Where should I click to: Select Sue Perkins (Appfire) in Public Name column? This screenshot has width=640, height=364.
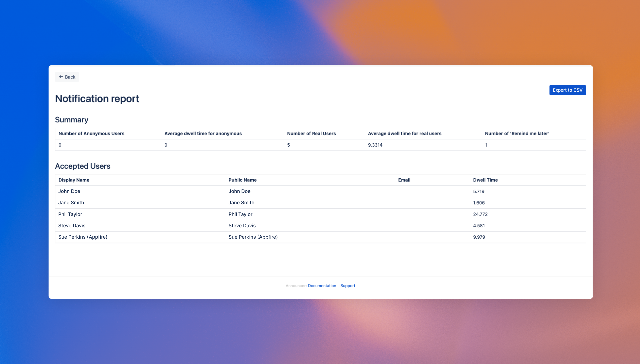[253, 237]
